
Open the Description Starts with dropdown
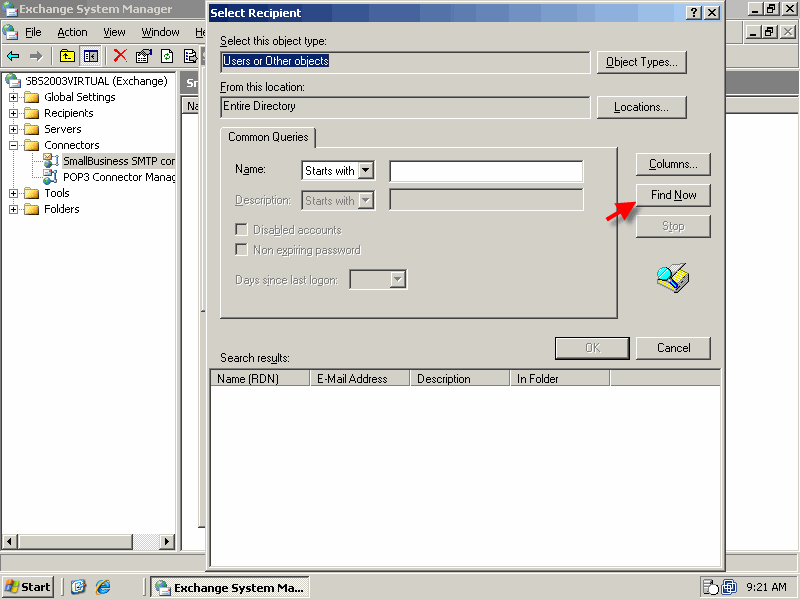coord(366,201)
